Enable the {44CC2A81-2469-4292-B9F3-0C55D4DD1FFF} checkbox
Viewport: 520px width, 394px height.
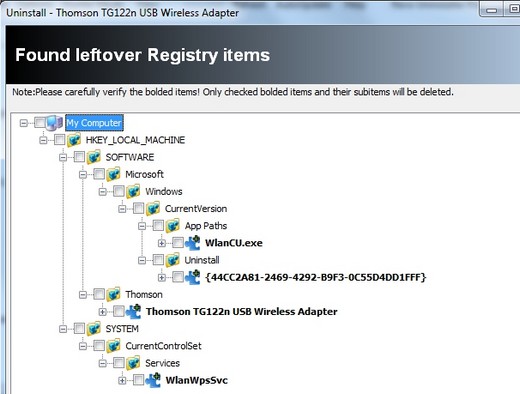pyautogui.click(x=178, y=277)
